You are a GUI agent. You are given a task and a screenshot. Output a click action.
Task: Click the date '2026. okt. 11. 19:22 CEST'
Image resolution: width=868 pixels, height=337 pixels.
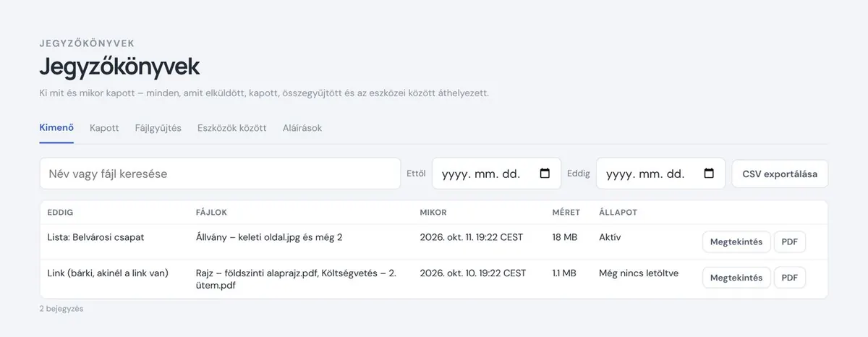(x=471, y=236)
